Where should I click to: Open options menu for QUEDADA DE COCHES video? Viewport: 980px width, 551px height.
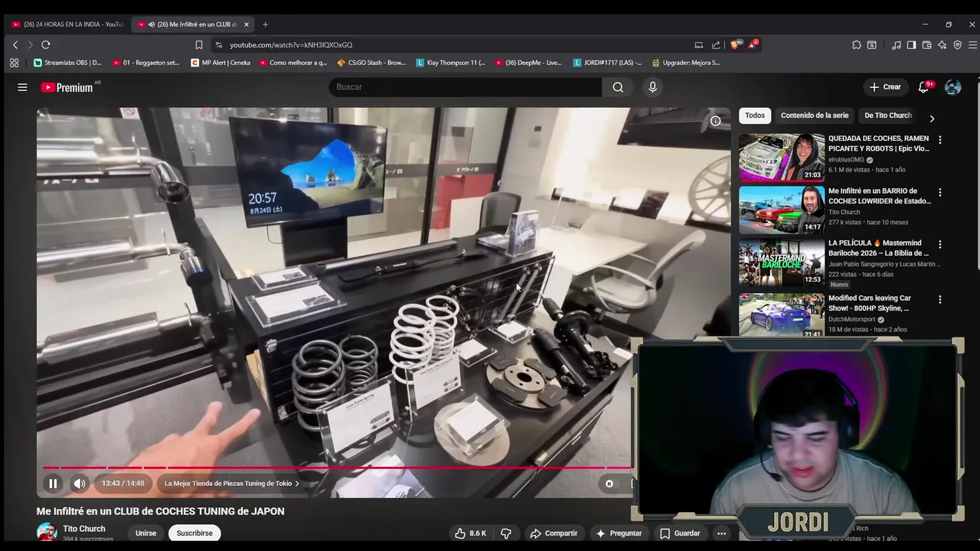pos(940,140)
